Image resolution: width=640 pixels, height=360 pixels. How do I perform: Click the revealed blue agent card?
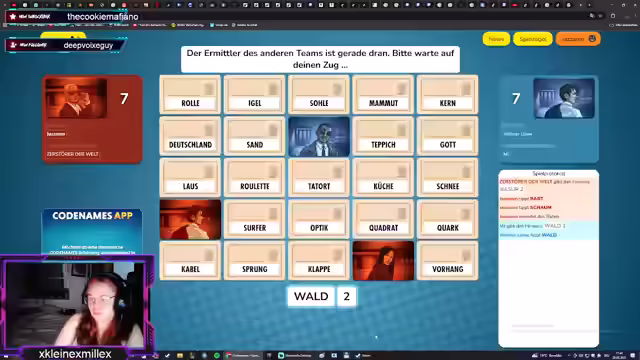[x=319, y=137]
